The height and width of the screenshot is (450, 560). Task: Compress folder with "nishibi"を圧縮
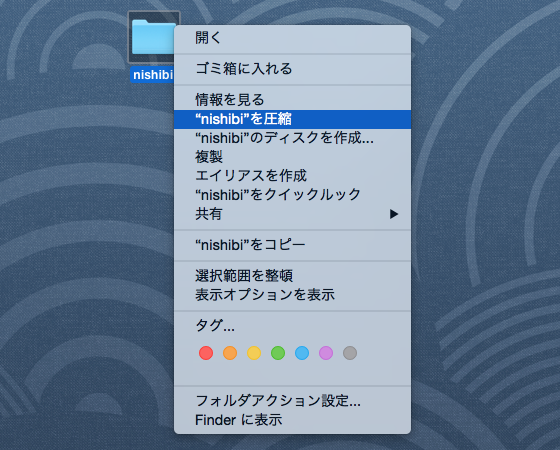[x=292, y=119]
